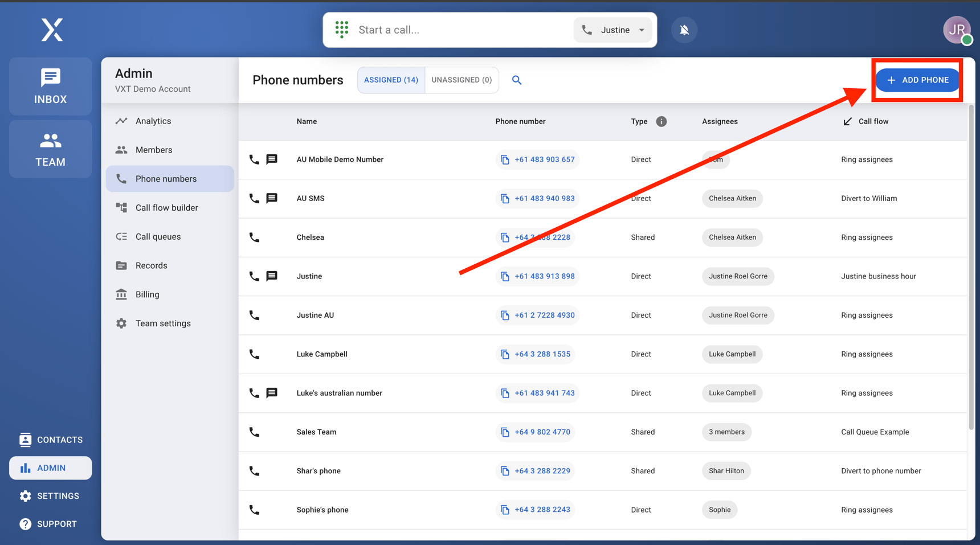Viewport: 980px width, 545px height.
Task: Open the dialpad in the call bar
Action: click(x=341, y=30)
